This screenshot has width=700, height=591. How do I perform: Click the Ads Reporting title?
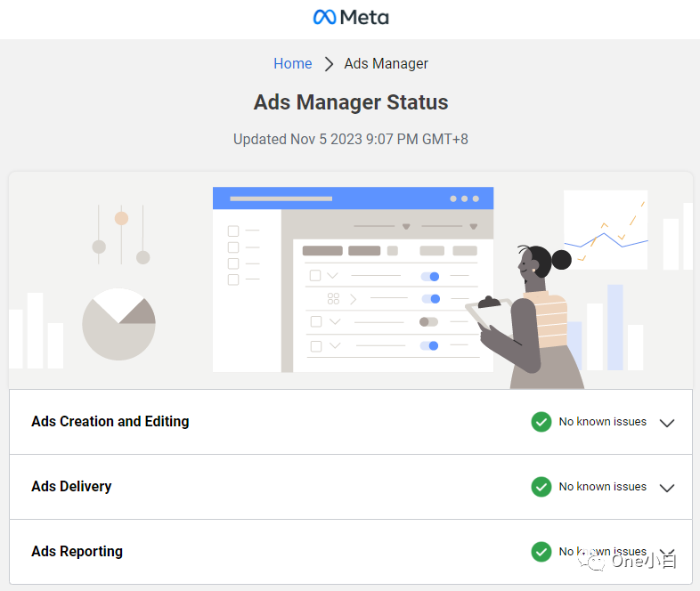coord(77,551)
